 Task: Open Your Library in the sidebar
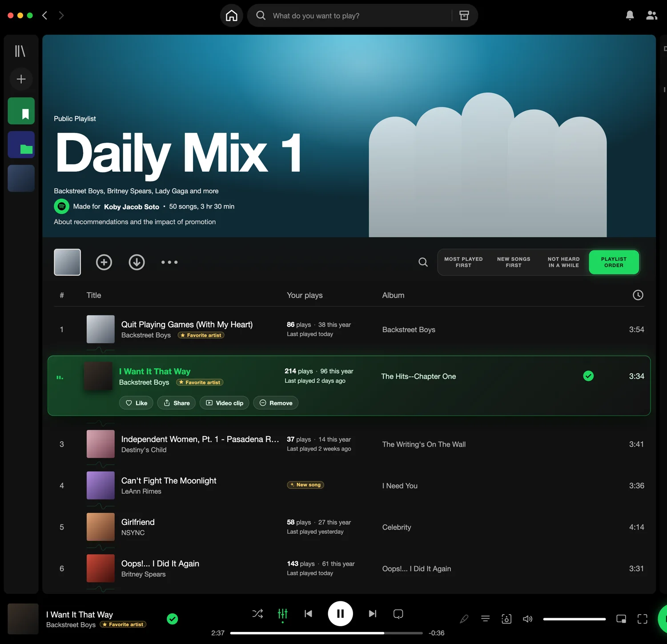[20, 51]
